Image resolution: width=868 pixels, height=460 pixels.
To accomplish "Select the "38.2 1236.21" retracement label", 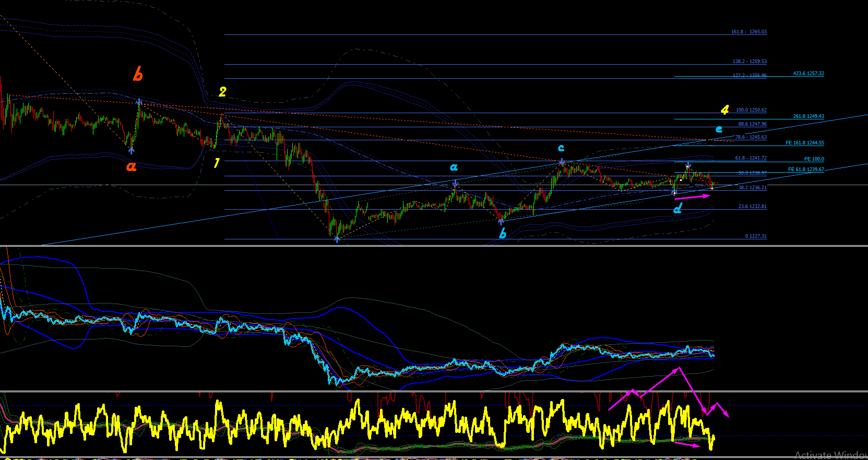I will tap(753, 188).
